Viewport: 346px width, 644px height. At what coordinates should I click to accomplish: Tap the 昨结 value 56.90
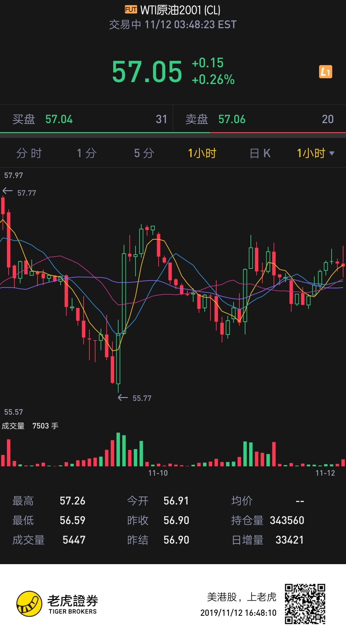coord(176,540)
